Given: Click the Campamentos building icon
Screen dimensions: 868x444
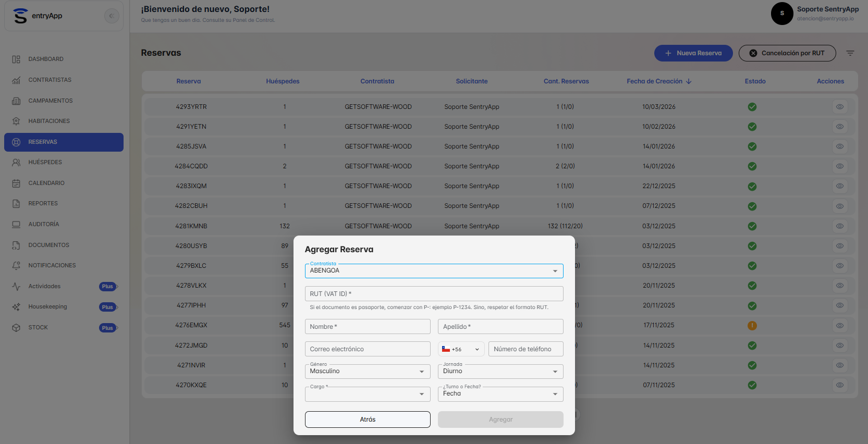Looking at the screenshot, I should (16, 101).
